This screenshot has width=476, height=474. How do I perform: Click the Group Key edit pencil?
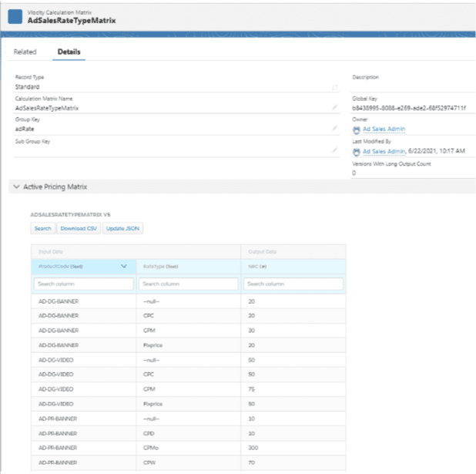(x=335, y=129)
